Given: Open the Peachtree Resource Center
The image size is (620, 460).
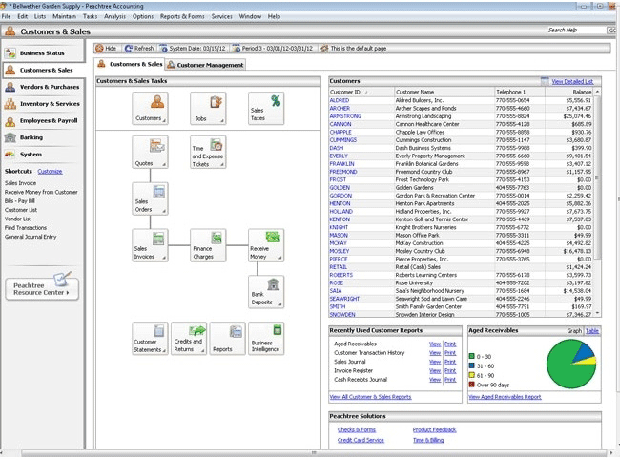Looking at the screenshot, I should 42,289.
